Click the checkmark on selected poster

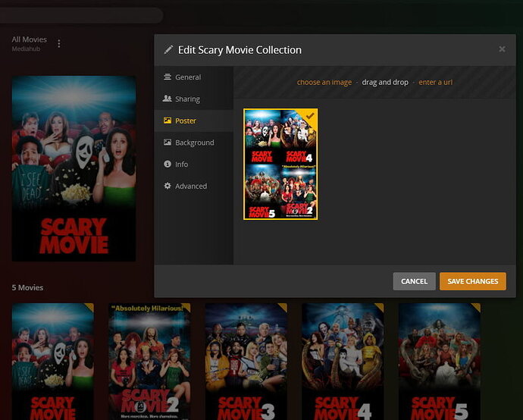pos(310,116)
